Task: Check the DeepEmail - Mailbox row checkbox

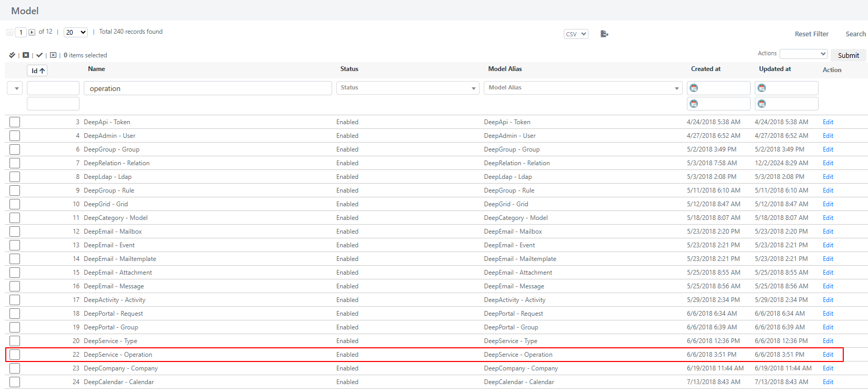Action: point(15,232)
